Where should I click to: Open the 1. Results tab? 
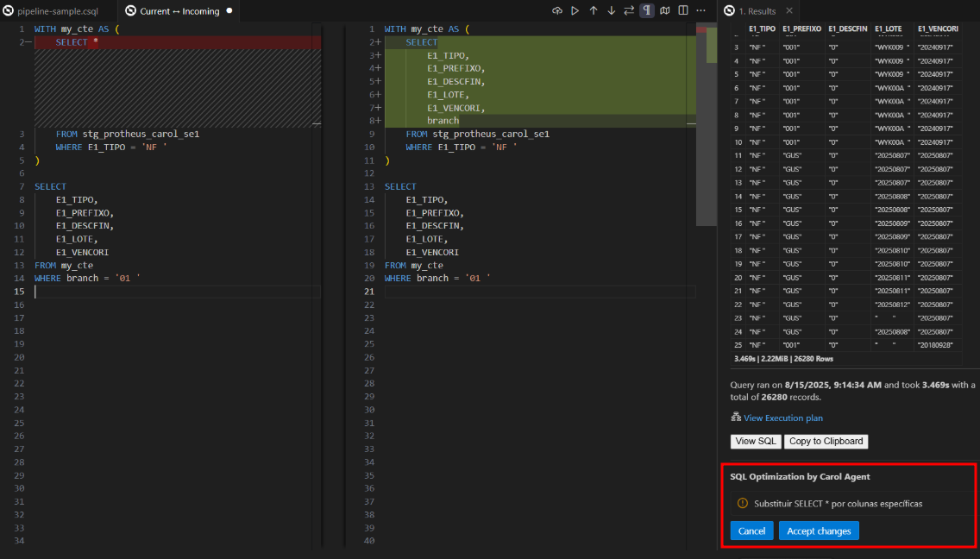[x=757, y=11]
